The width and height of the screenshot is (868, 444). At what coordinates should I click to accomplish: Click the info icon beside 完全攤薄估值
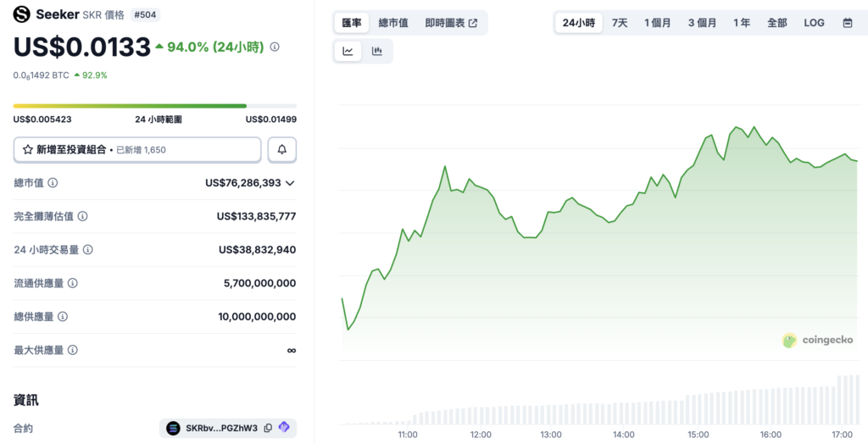coord(82,216)
